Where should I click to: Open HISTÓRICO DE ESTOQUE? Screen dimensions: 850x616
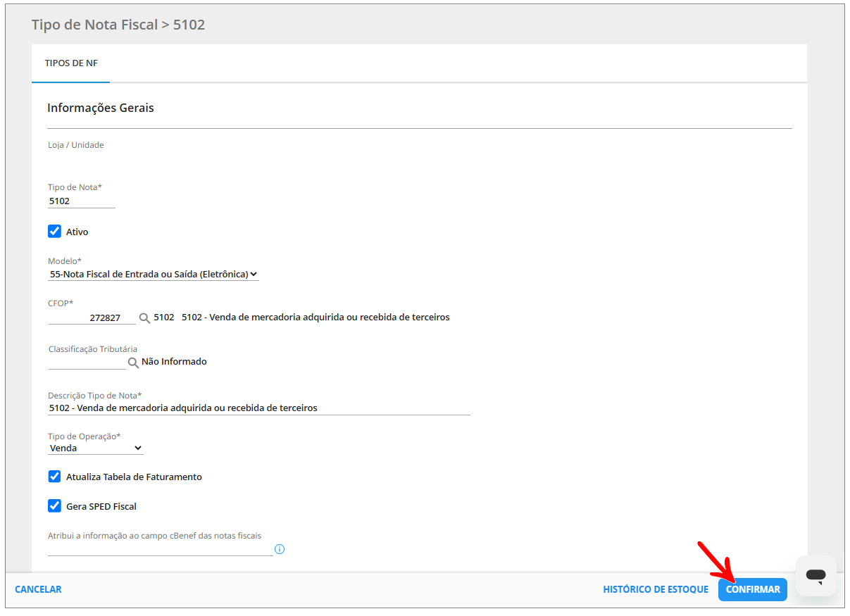[656, 589]
